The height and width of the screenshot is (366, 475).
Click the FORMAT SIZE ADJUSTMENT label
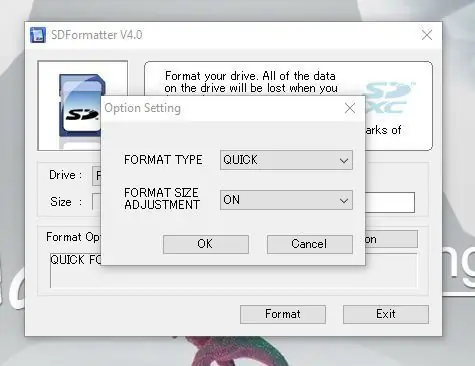click(162, 199)
